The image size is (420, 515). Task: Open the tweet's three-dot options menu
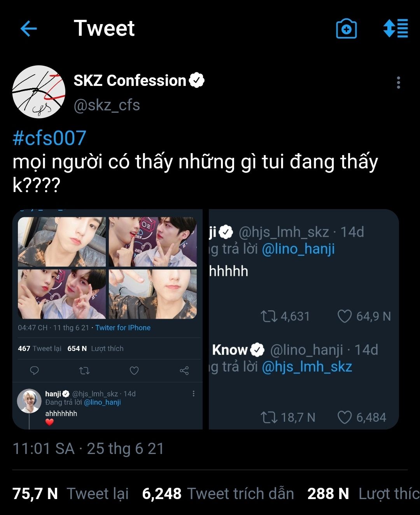click(x=398, y=83)
